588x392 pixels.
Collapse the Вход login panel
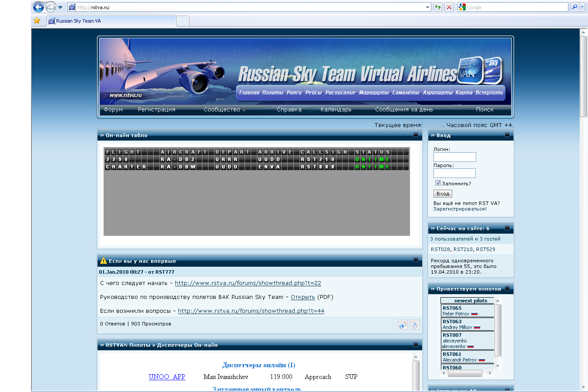coord(507,135)
